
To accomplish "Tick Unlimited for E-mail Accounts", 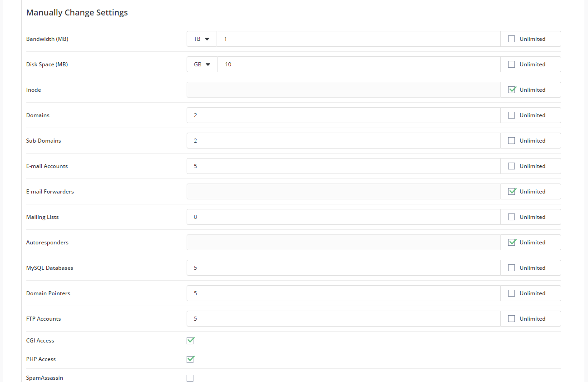I will coord(512,166).
